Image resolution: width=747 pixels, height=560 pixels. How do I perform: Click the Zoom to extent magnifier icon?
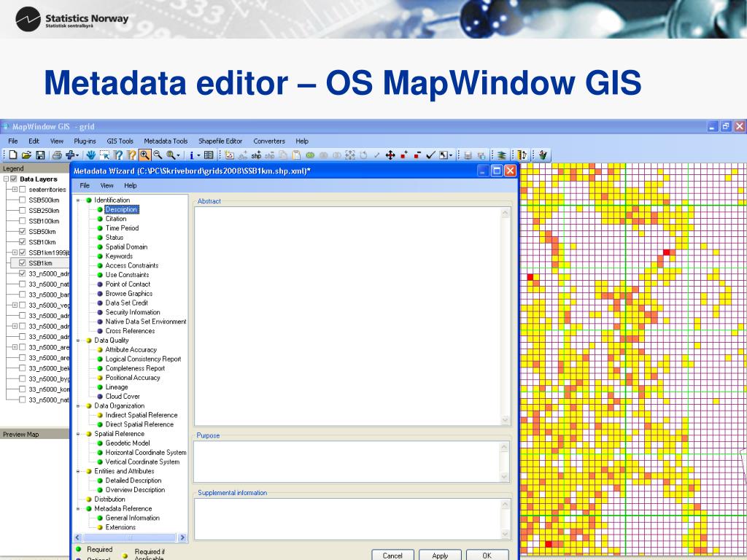pos(171,155)
